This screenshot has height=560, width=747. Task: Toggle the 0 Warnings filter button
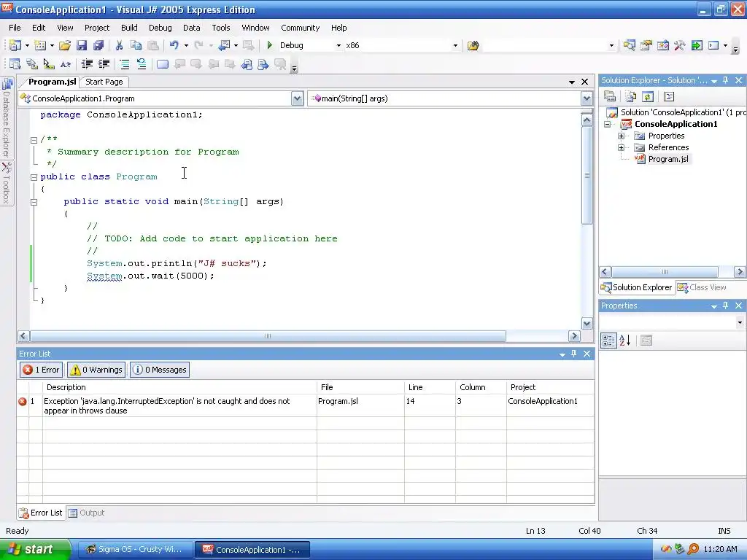[97, 370]
